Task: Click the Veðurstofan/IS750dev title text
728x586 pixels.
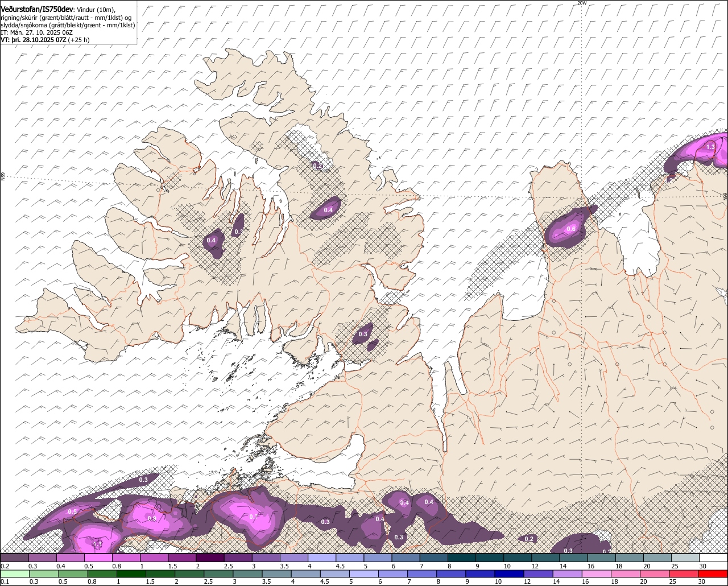Action: pos(37,9)
